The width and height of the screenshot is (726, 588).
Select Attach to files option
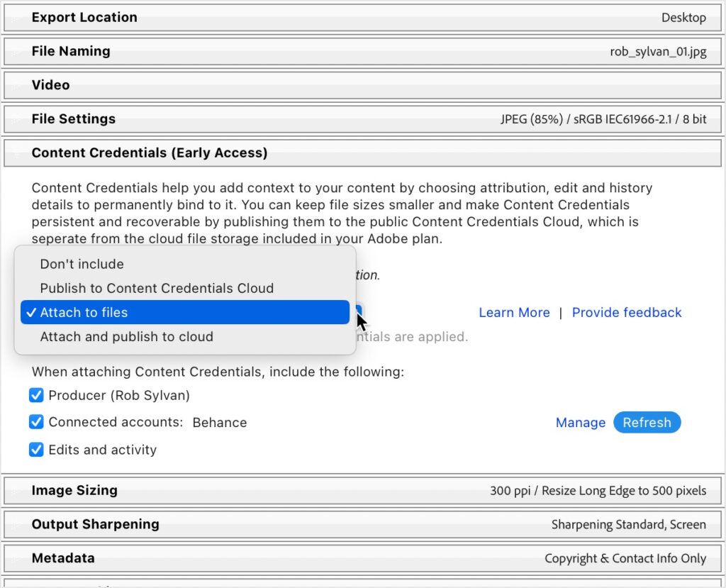point(185,312)
